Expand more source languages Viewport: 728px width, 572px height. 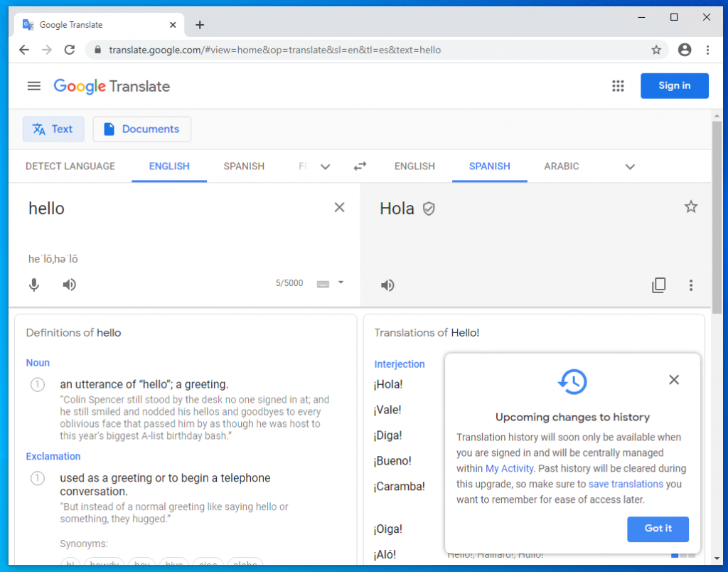coord(325,166)
